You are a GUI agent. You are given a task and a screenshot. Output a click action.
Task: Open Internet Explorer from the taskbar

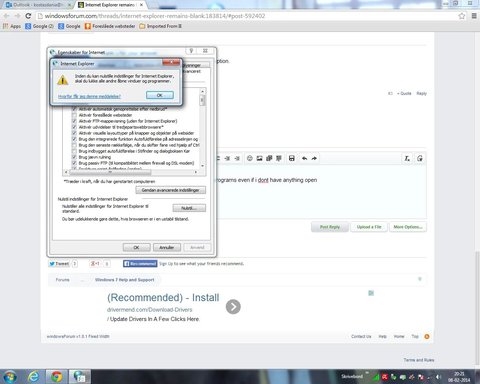(x=33, y=377)
